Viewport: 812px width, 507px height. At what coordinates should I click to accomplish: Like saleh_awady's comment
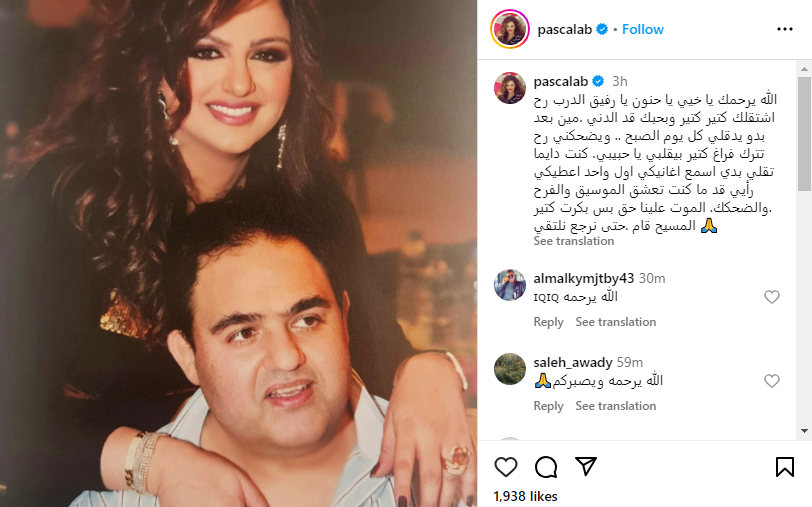(x=772, y=381)
